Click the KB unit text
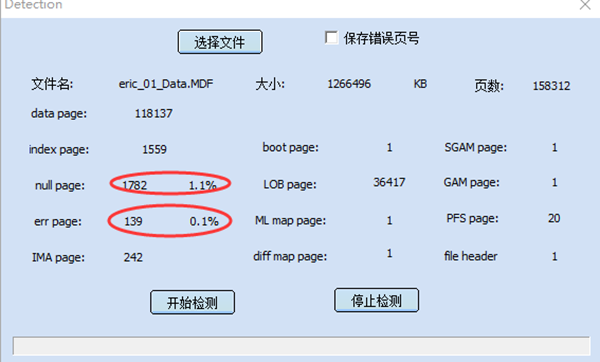The image size is (600, 362). click(420, 84)
